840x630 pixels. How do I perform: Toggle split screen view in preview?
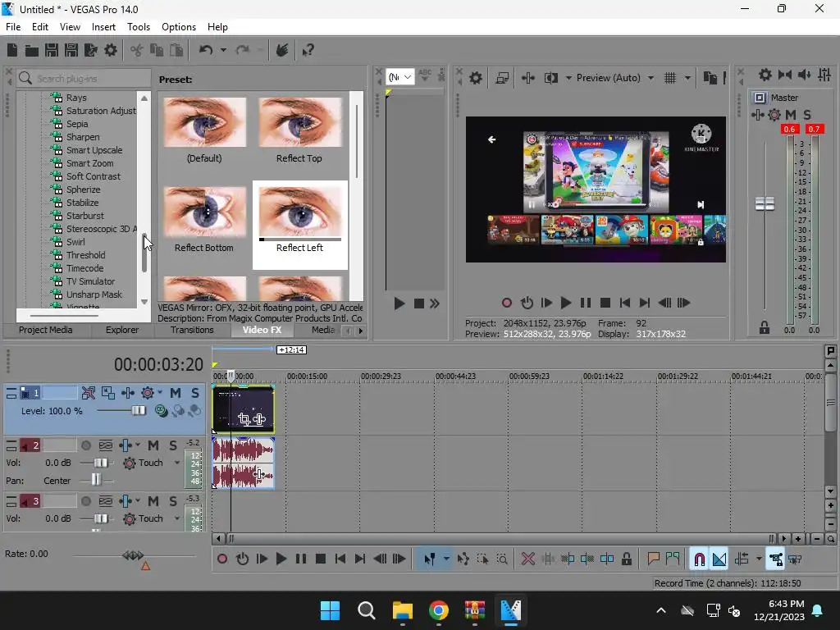pos(550,78)
